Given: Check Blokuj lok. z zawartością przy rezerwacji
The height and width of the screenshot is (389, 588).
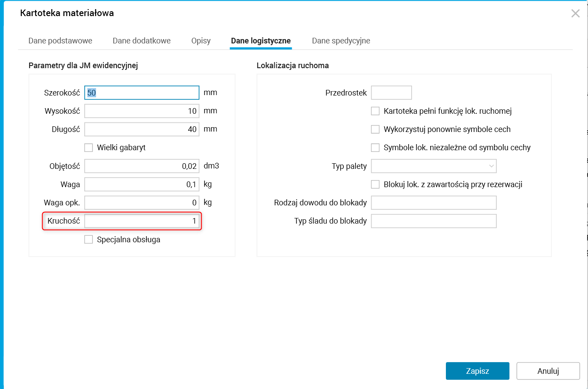Looking at the screenshot, I should 375,185.
